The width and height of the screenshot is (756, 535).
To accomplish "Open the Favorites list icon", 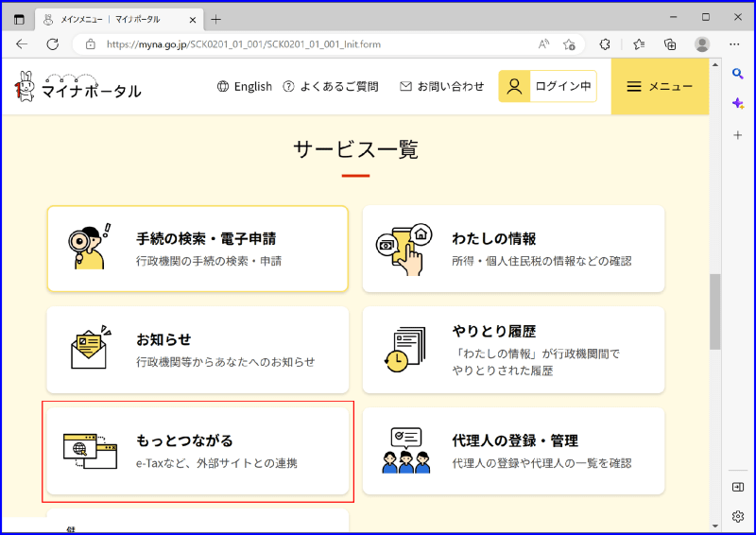I will 639,44.
